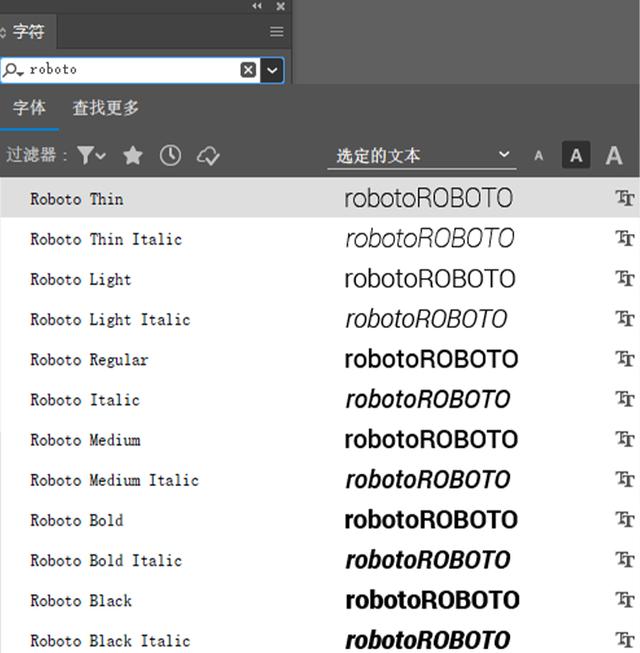Click TrueType icon on Roboto Bold Italic row
This screenshot has height=653, width=640.
click(625, 559)
